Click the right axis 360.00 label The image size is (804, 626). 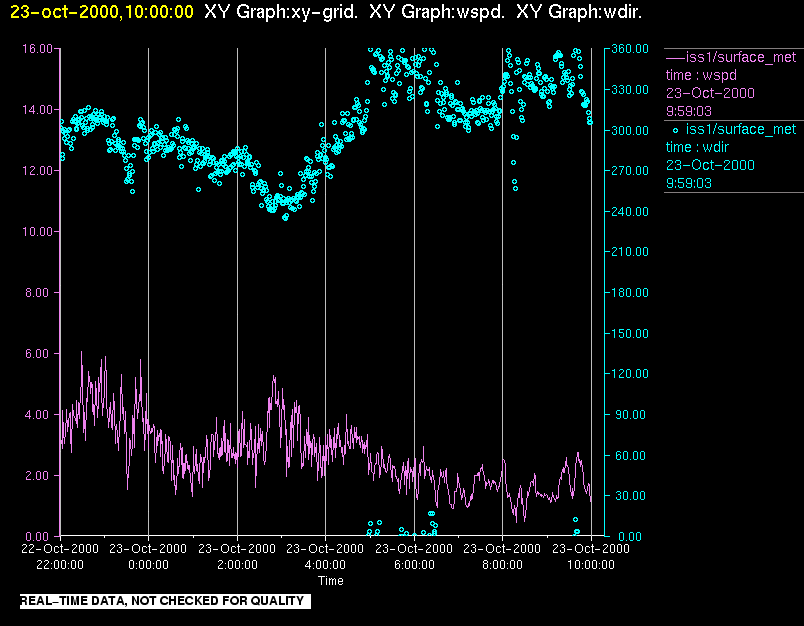click(630, 49)
